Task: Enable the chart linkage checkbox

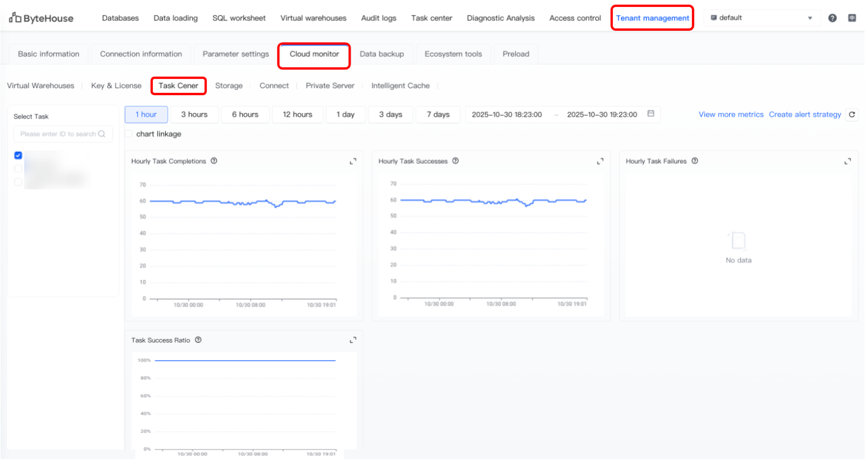Action: point(128,134)
